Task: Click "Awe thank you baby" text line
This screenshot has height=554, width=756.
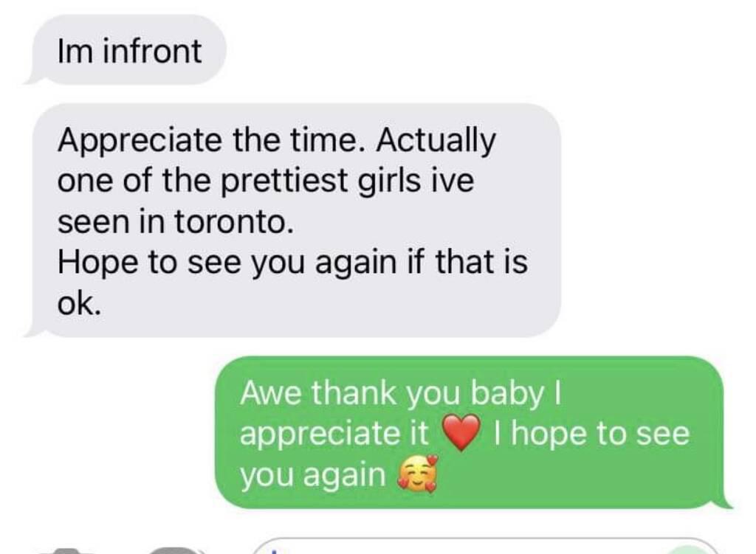Action: pos(401,394)
